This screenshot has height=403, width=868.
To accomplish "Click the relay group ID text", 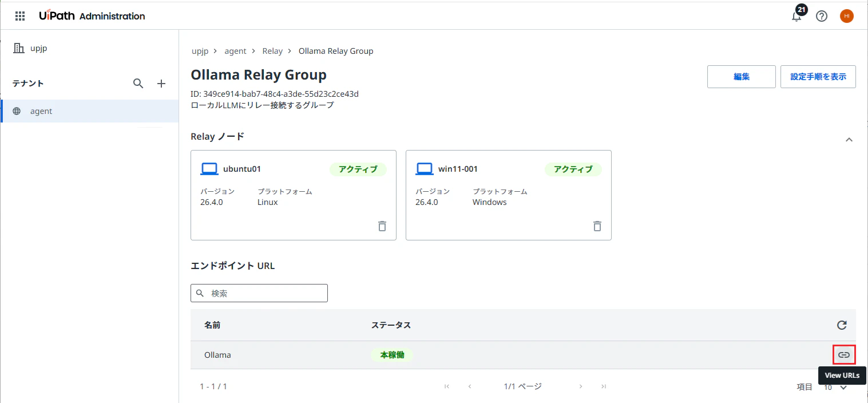I will click(275, 94).
